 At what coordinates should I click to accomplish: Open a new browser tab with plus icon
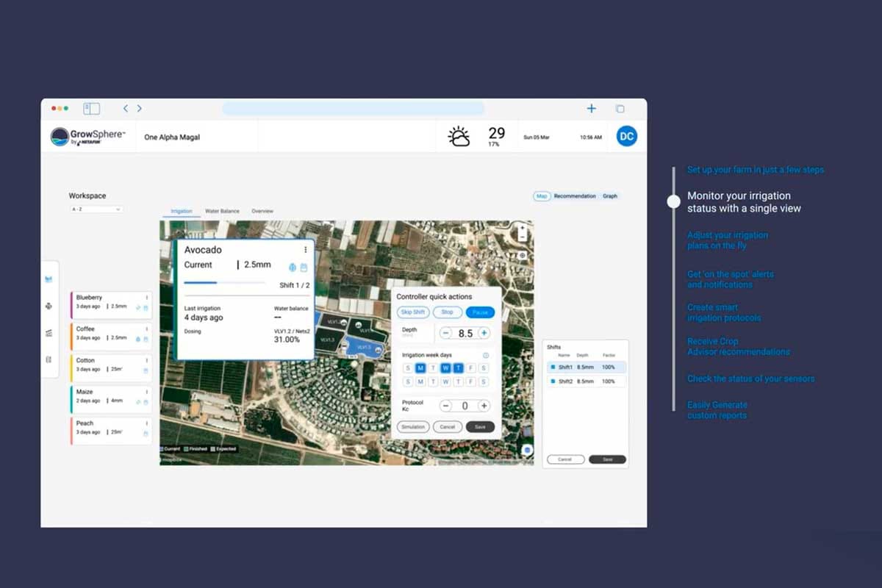pos(591,109)
